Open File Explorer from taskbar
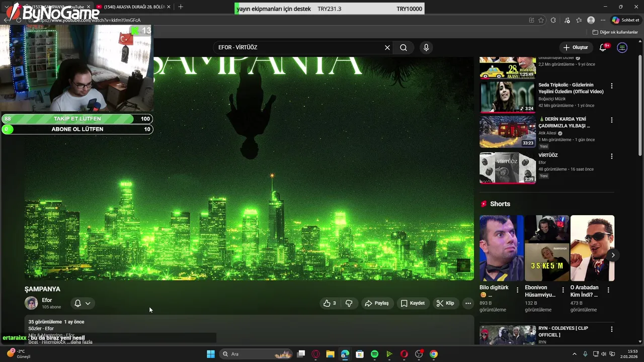 coord(330,354)
